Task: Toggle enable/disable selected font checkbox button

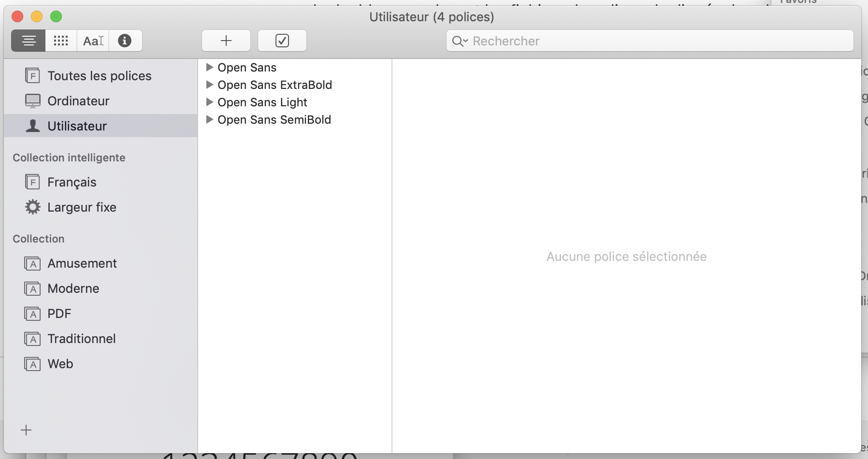Action: point(282,41)
